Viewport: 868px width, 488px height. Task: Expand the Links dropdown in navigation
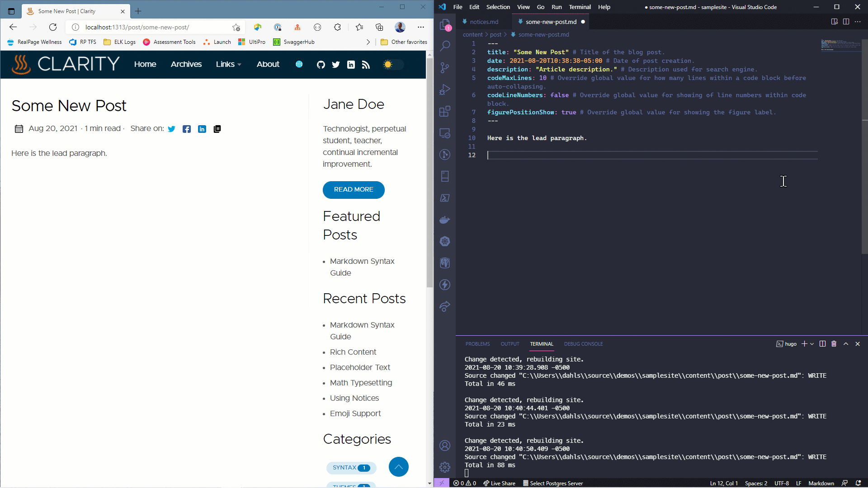[228, 65]
